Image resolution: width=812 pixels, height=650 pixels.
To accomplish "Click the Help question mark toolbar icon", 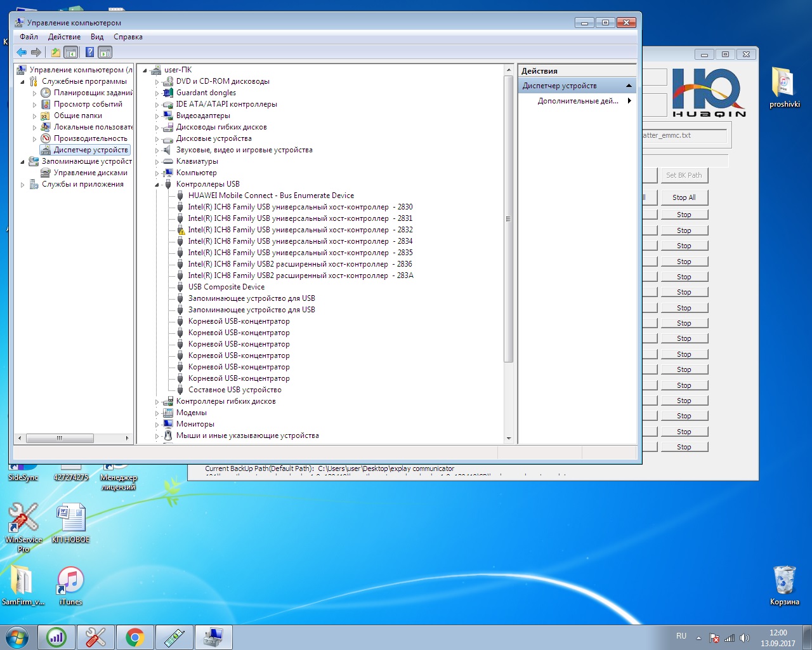I will [x=89, y=53].
